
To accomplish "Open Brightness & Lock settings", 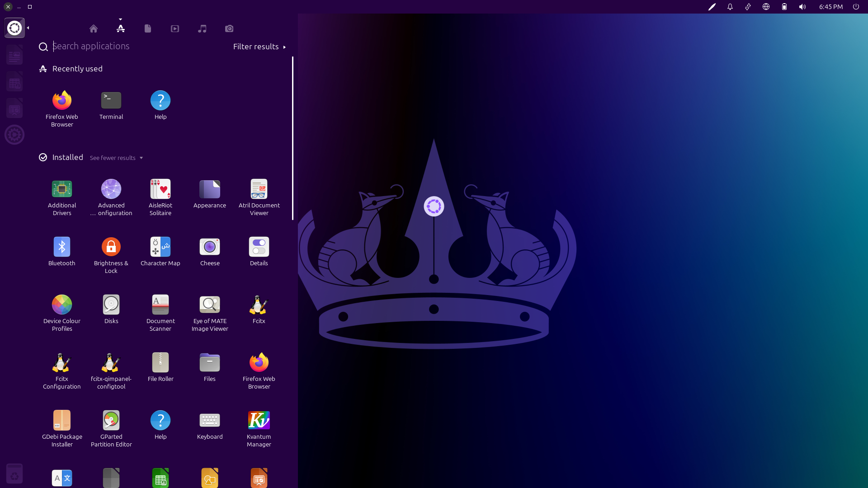I will 111,255.
